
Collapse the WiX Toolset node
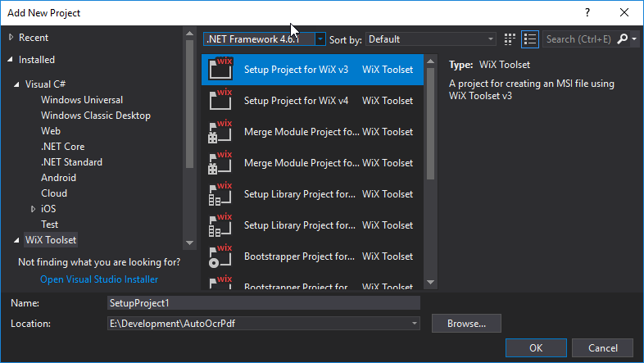(17, 240)
